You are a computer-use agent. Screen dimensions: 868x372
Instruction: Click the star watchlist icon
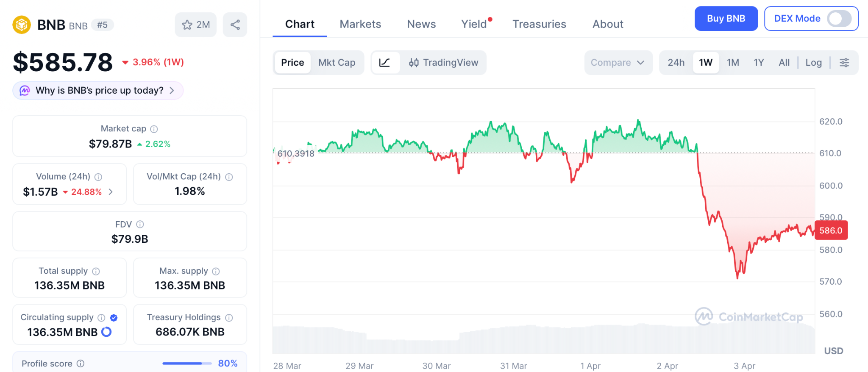(x=187, y=25)
